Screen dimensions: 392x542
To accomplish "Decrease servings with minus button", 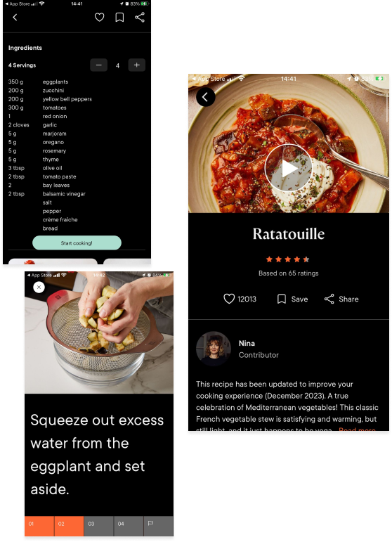I will coord(99,65).
